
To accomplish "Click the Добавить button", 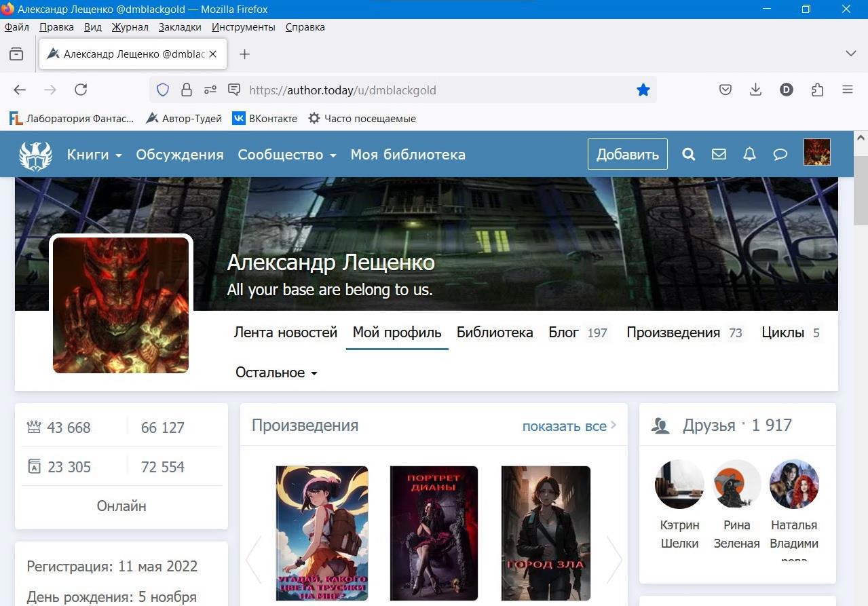I will tap(627, 155).
